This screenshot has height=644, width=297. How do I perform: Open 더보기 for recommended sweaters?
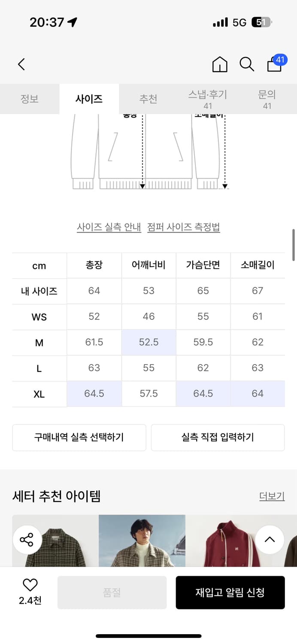[x=272, y=496]
